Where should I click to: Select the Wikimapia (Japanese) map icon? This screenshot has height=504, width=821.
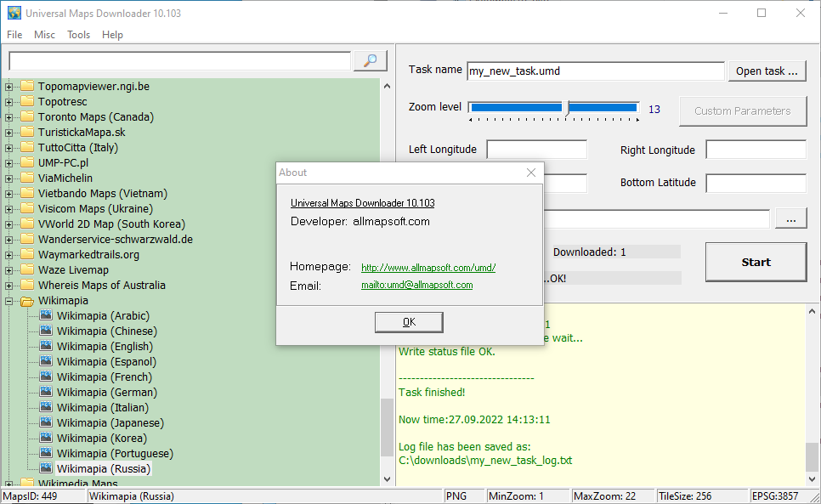(x=46, y=422)
